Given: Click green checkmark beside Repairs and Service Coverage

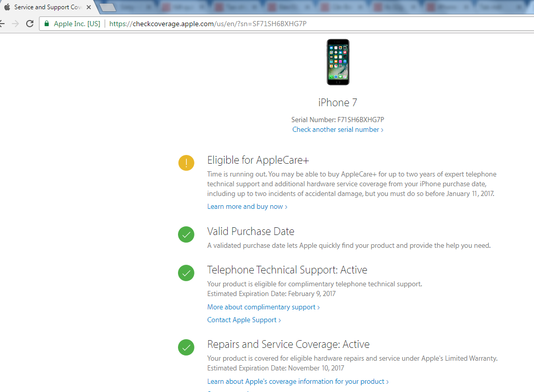Looking at the screenshot, I should (x=186, y=347).
